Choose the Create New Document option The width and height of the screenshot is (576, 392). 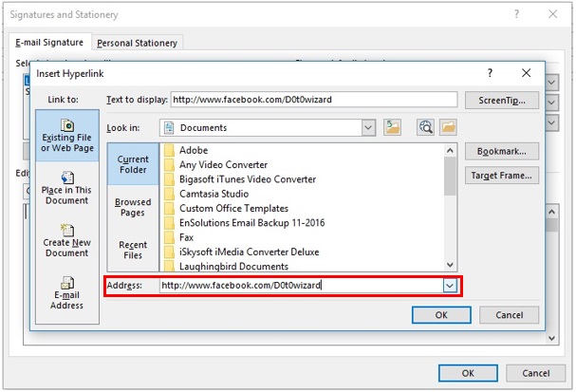[67, 240]
